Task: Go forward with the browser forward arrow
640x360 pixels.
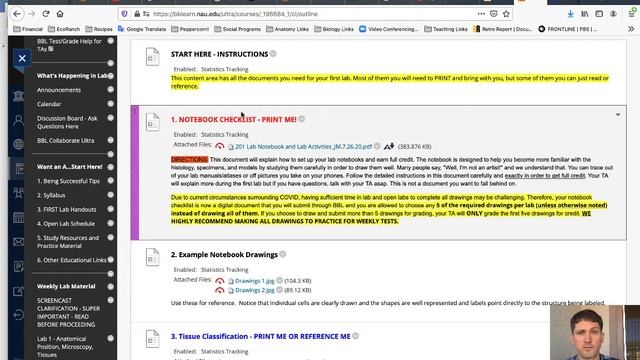Action: click(x=31, y=14)
